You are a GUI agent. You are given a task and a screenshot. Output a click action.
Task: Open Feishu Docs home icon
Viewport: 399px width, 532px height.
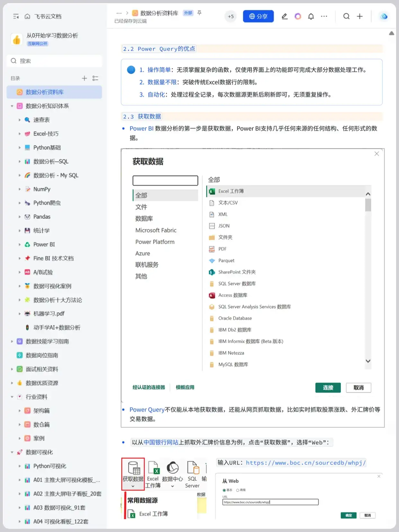click(27, 16)
